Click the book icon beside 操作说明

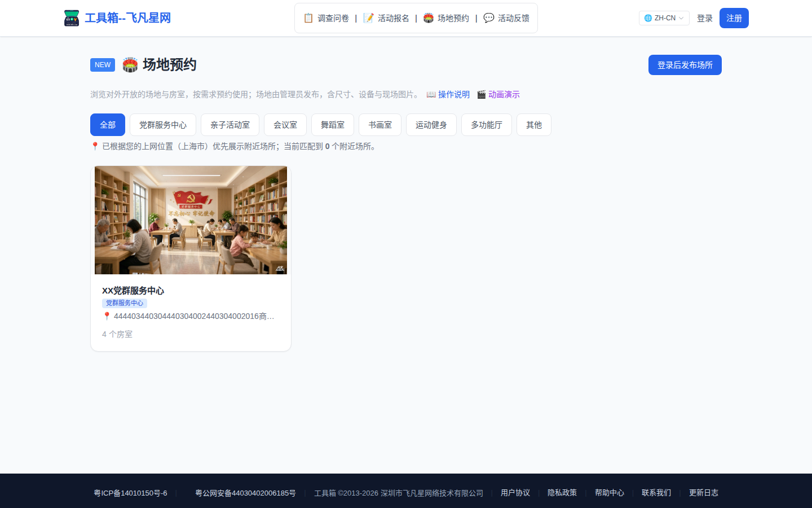431,94
